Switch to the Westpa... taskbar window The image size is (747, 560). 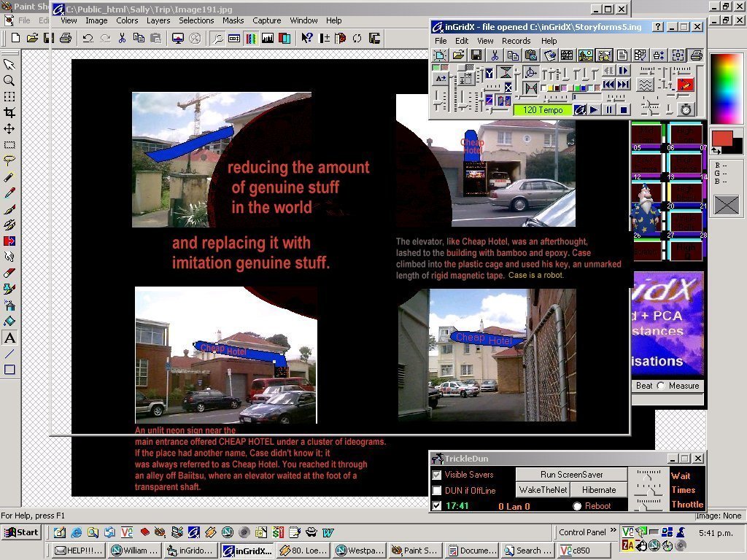click(x=360, y=551)
